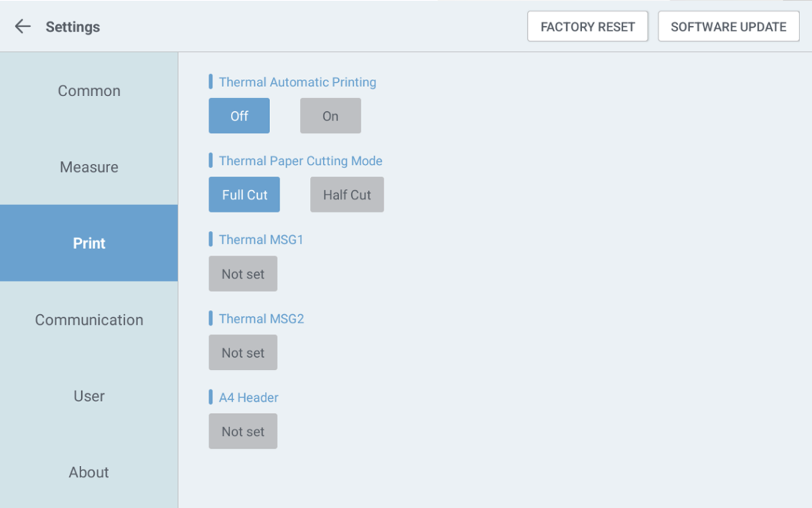Image resolution: width=812 pixels, height=508 pixels.
Task: Select Half Cut paper cutting mode
Action: pos(346,195)
